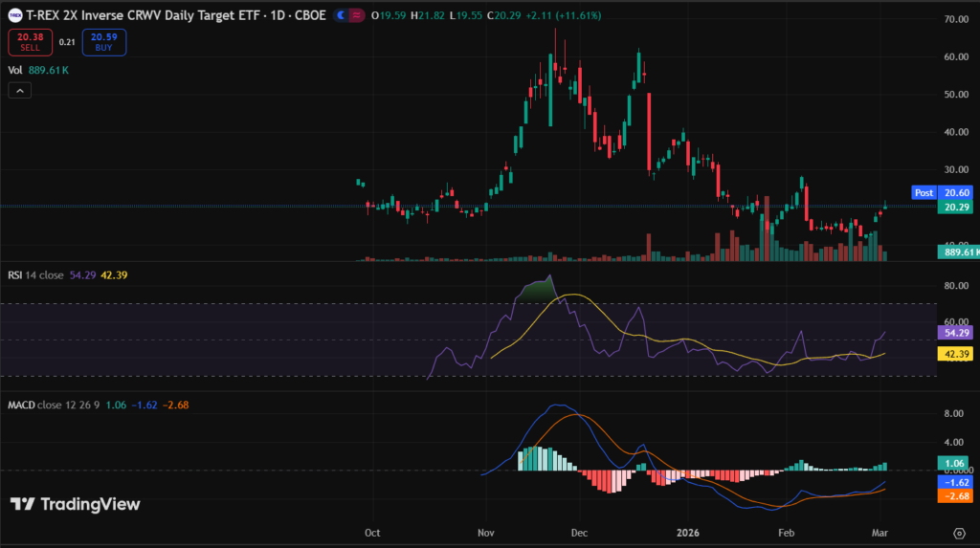980x548 pixels.
Task: Click the orange -2.68 MACD signal label
Action: pyautogui.click(x=958, y=496)
